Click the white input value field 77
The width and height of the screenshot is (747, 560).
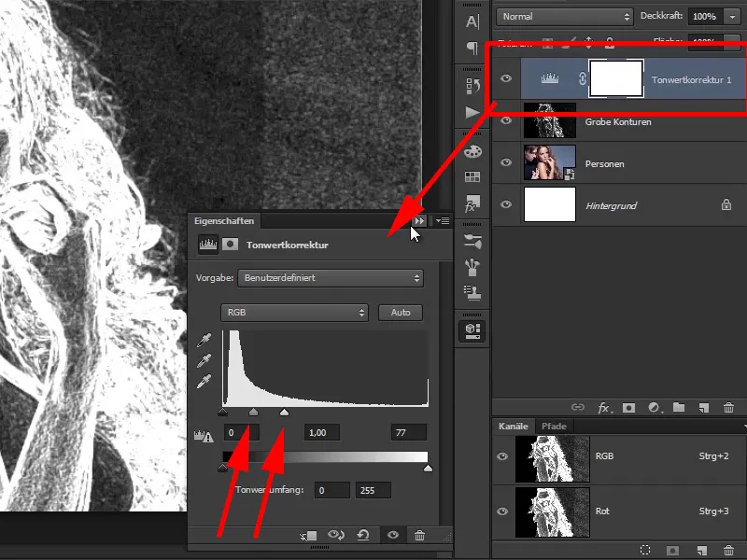[x=409, y=432]
